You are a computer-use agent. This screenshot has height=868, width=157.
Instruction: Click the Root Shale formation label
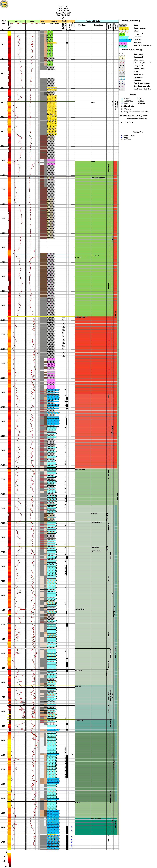pos(94,514)
